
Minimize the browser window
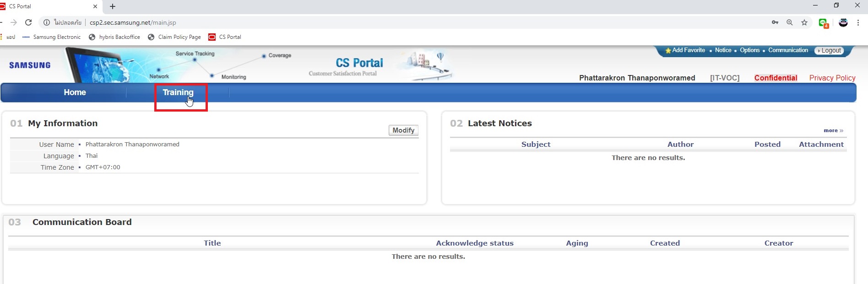point(815,5)
